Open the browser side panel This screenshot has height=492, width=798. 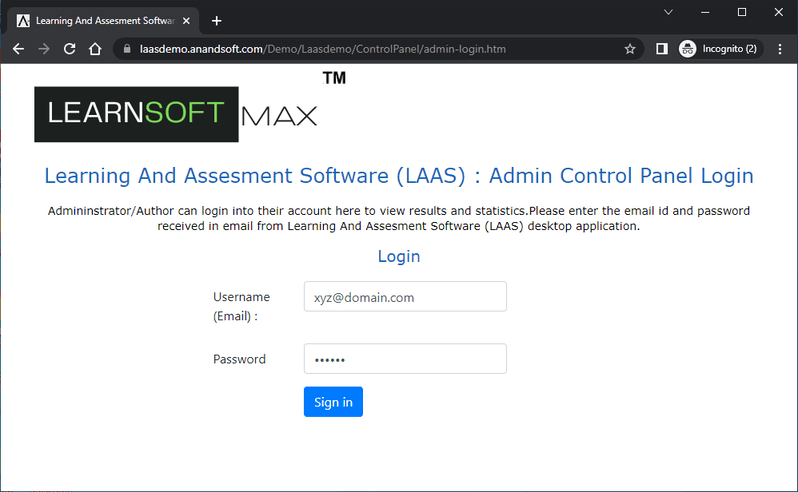pyautogui.click(x=662, y=49)
